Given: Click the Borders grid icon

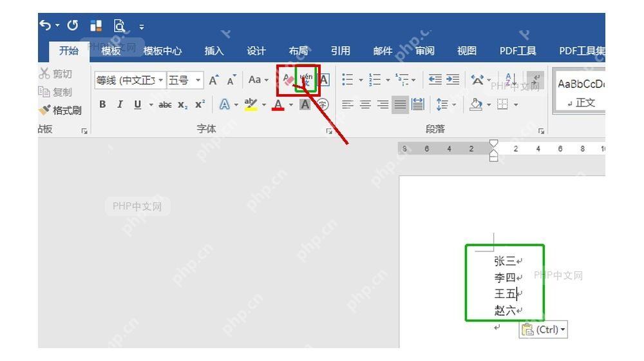Looking at the screenshot, I should pyautogui.click(x=502, y=104).
